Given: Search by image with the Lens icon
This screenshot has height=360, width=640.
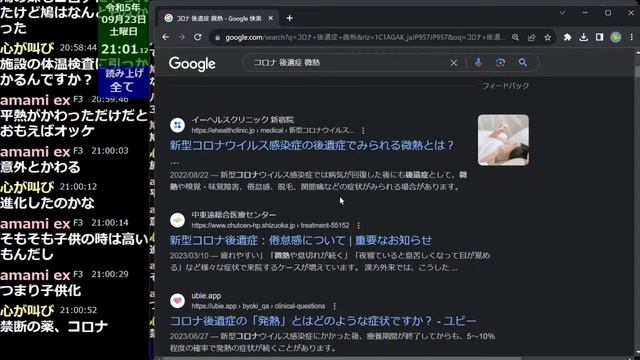Looking at the screenshot, I should point(500,62).
